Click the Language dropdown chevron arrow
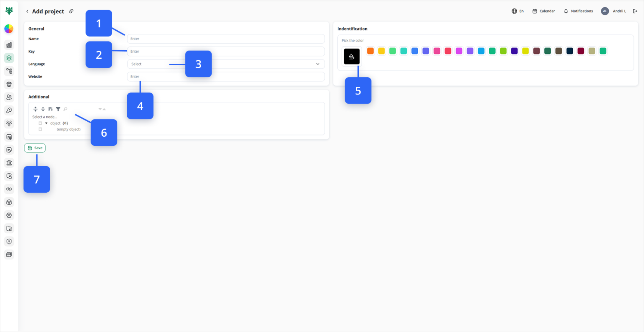This screenshot has height=332, width=644. pos(318,64)
